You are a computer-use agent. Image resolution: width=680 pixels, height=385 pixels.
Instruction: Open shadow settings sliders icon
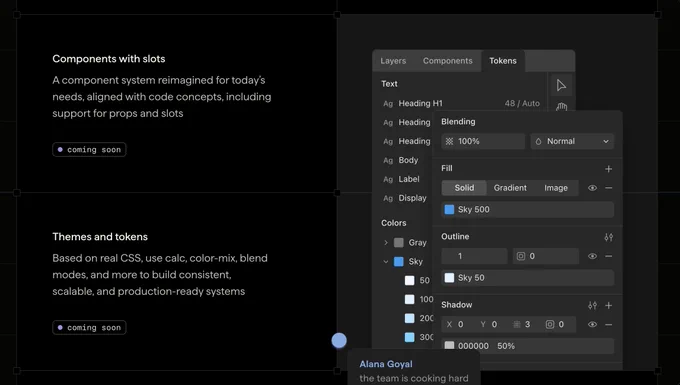click(592, 306)
